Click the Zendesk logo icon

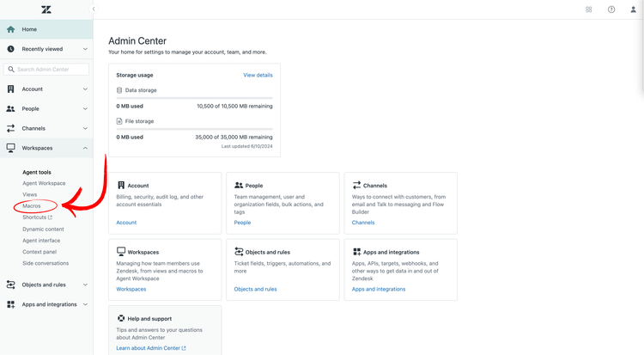point(46,9)
